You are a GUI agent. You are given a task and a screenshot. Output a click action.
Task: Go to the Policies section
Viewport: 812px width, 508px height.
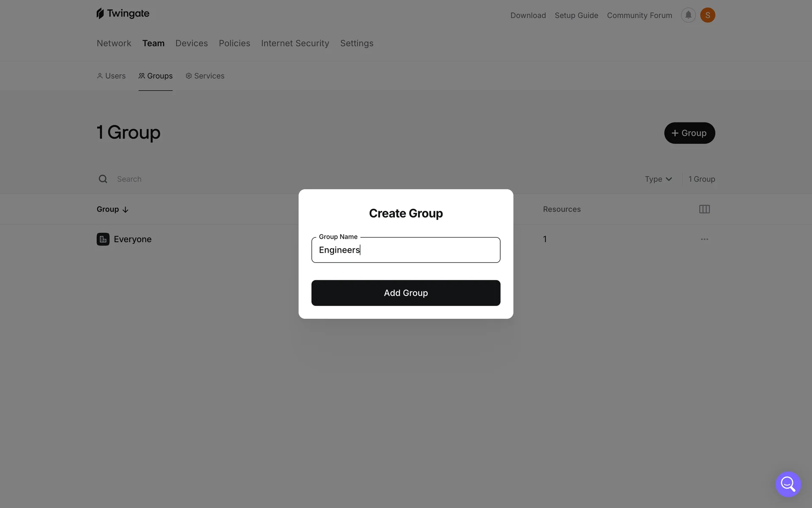(x=234, y=43)
